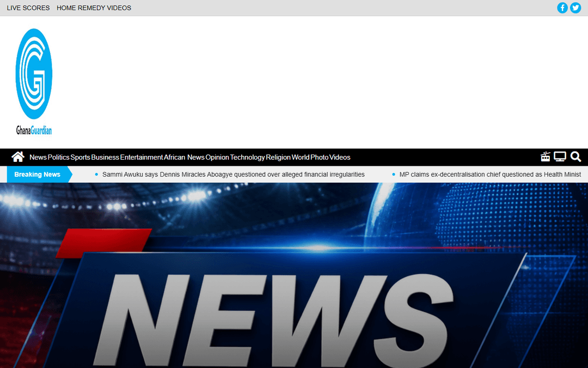Image resolution: width=588 pixels, height=368 pixels.
Task: Select Photo in the navigation bar
Action: tap(320, 158)
